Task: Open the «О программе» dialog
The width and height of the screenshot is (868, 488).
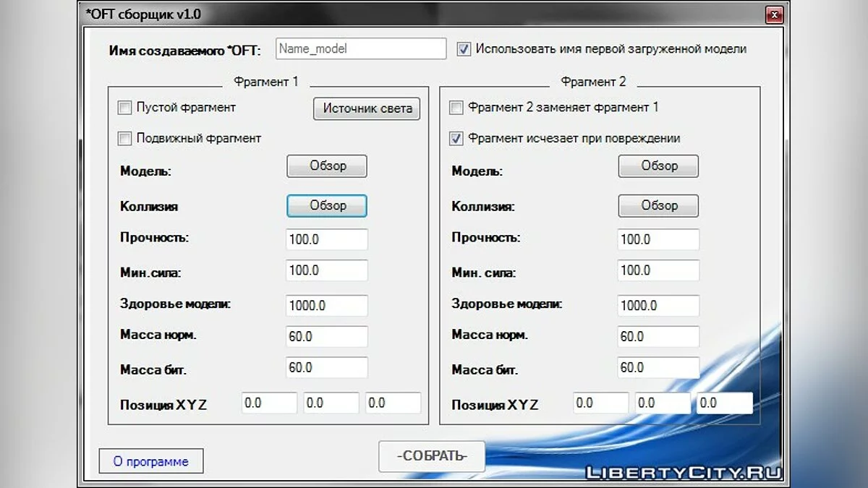Action: [150, 461]
